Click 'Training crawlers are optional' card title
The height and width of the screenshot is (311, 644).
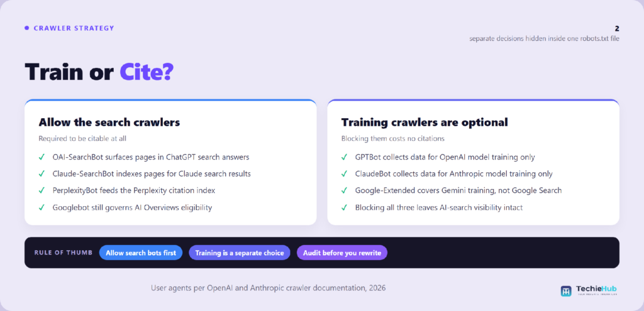[x=425, y=123]
